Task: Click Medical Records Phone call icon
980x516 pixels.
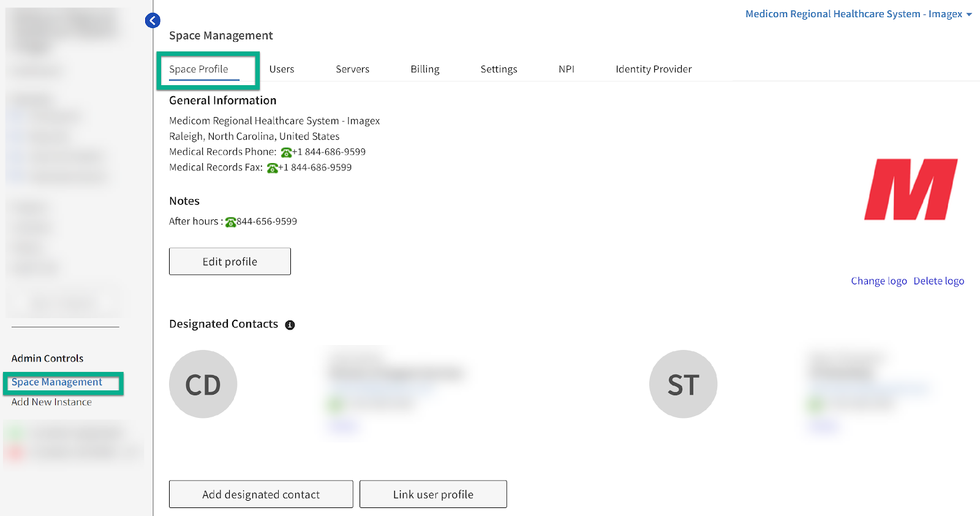Action: 286,153
